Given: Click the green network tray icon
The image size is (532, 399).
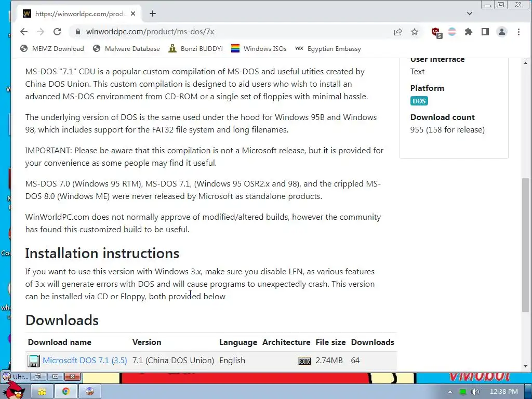Looking at the screenshot, I should click(462, 392).
